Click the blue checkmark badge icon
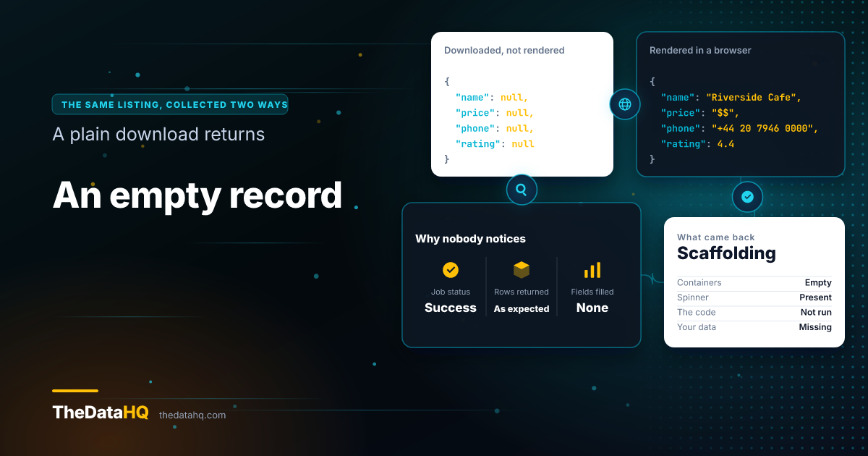This screenshot has width=868, height=456. click(x=747, y=196)
